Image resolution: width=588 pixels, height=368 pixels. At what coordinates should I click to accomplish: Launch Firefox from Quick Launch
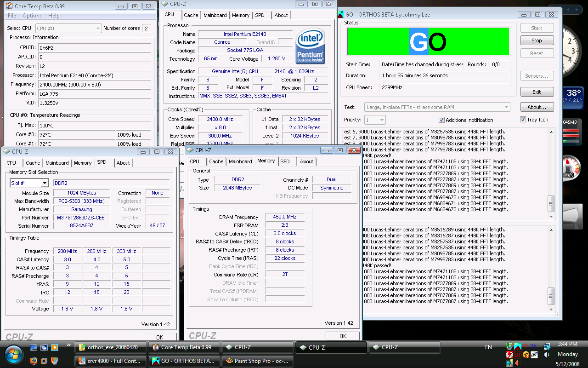34,361
